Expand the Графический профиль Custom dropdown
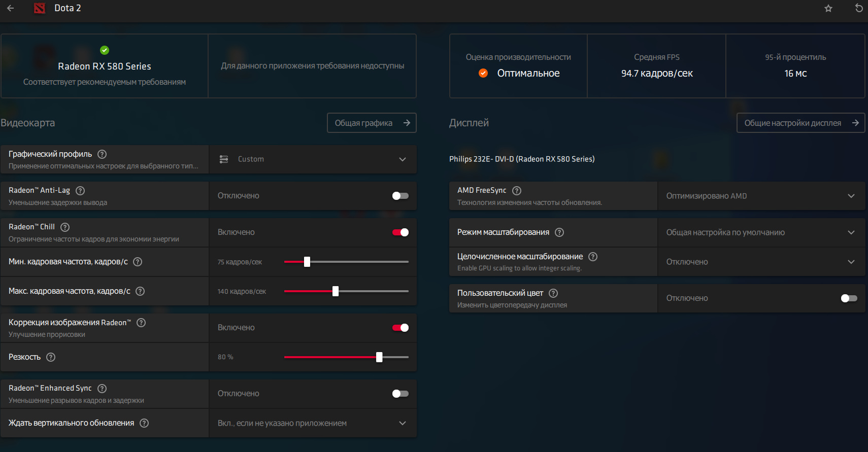Image resolution: width=868 pixels, height=452 pixels. click(x=313, y=159)
